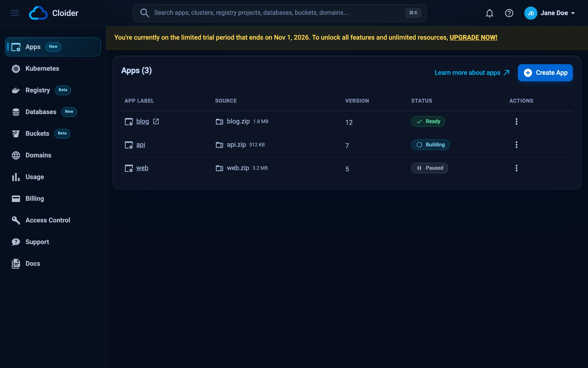588x368 pixels.
Task: Click the Cloider cloud logo
Action: 38,13
